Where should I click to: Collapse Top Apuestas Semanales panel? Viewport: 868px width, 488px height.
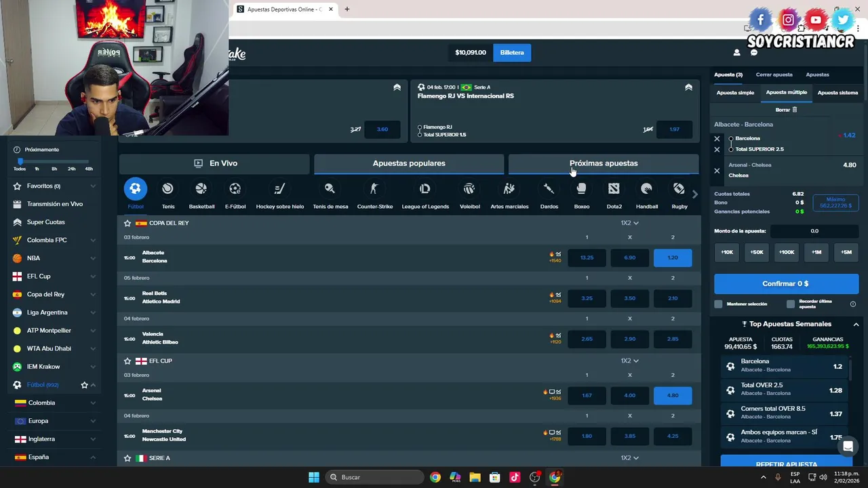tap(856, 325)
